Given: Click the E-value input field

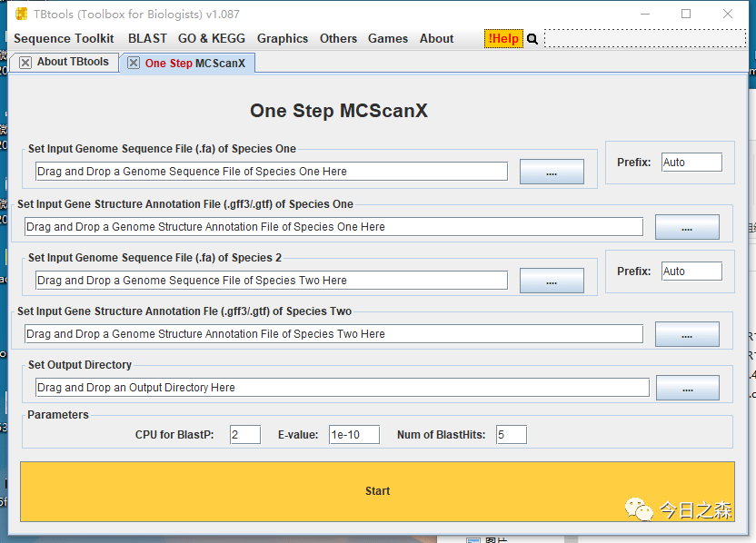Looking at the screenshot, I should [354, 435].
